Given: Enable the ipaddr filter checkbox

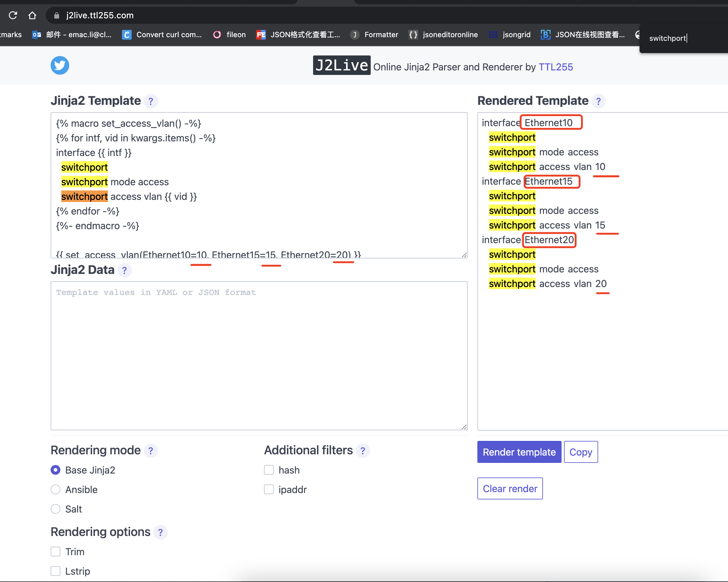Looking at the screenshot, I should (x=269, y=489).
